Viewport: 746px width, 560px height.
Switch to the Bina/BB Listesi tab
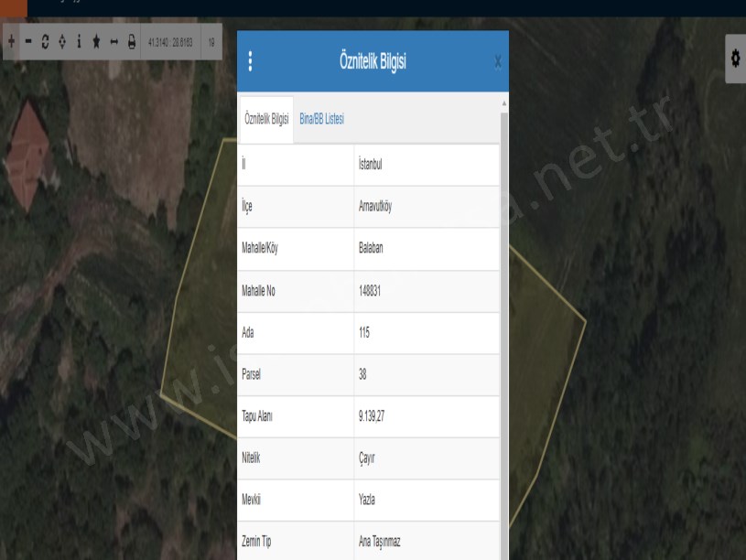point(321,120)
